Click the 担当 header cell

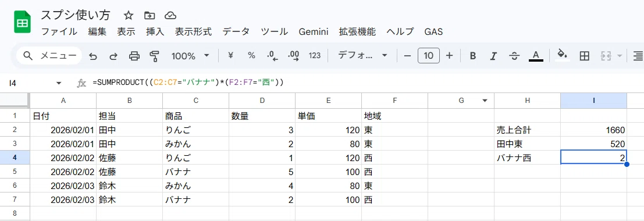[129, 116]
